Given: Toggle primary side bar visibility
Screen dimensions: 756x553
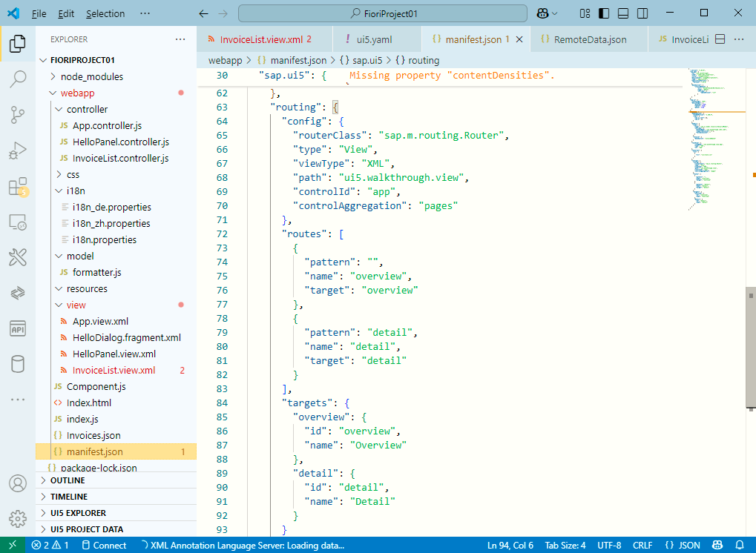Looking at the screenshot, I should (x=604, y=13).
